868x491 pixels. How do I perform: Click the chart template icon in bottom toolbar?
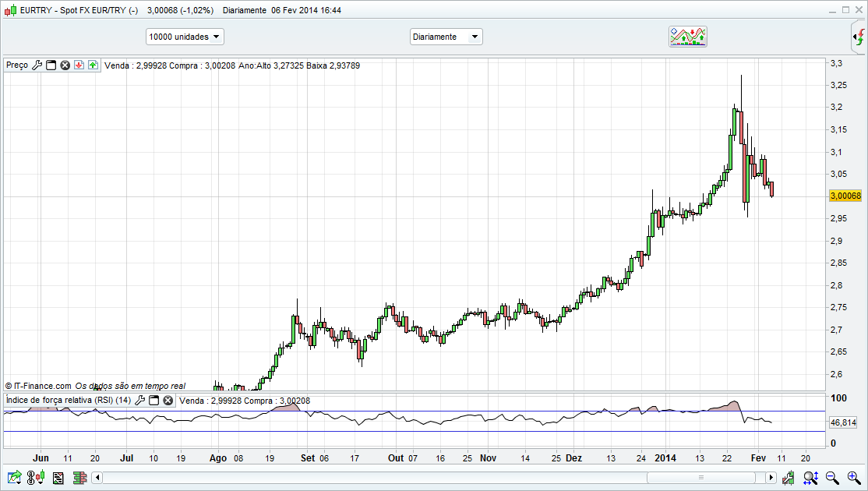click(58, 478)
